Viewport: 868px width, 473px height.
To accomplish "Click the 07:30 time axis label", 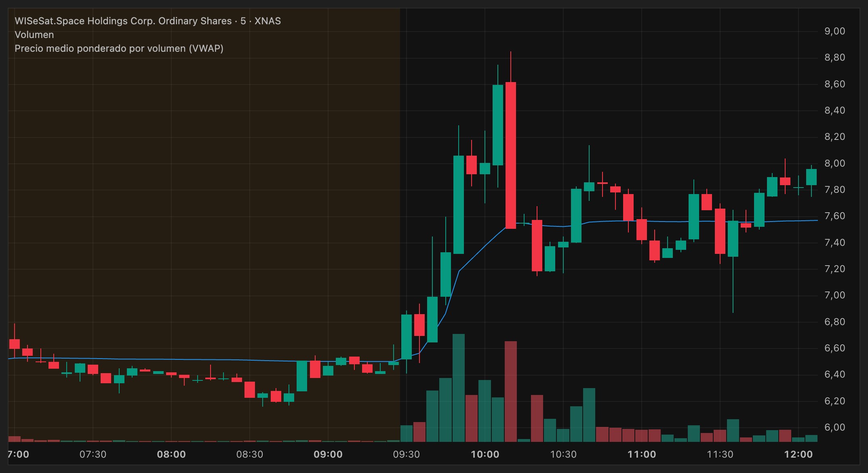I will click(93, 454).
